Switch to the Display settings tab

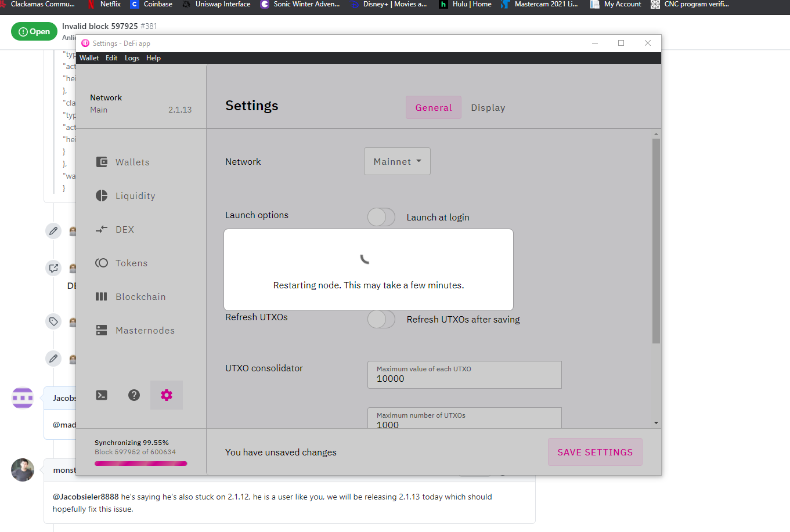(488, 107)
